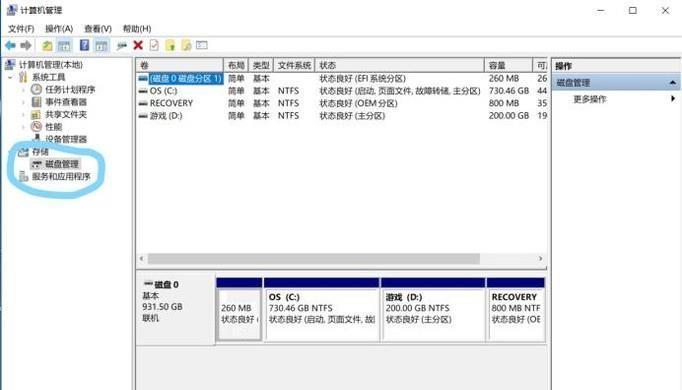Click the blue Help question-mark icon
682x390 pixels.
pos(84,45)
